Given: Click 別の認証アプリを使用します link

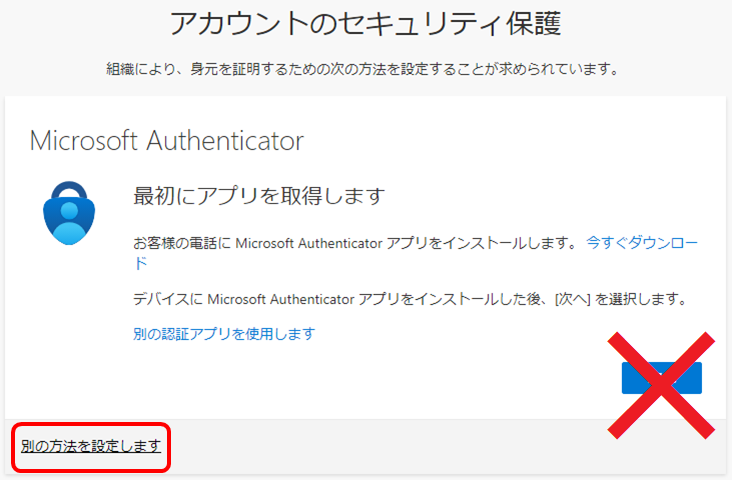Looking at the screenshot, I should (x=223, y=333).
